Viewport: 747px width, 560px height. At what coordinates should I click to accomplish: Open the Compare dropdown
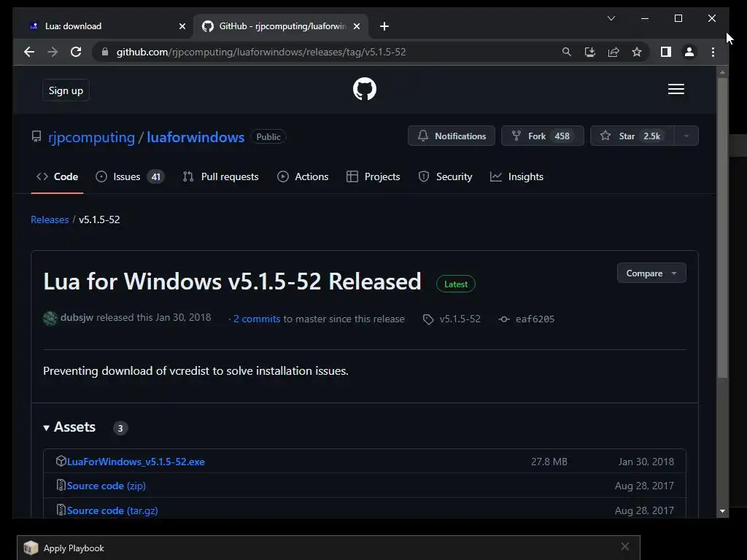click(x=651, y=273)
